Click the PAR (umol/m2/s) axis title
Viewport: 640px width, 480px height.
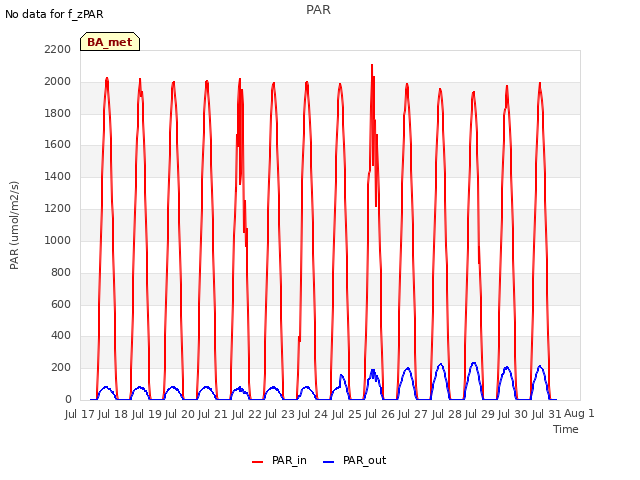pyautogui.click(x=14, y=225)
